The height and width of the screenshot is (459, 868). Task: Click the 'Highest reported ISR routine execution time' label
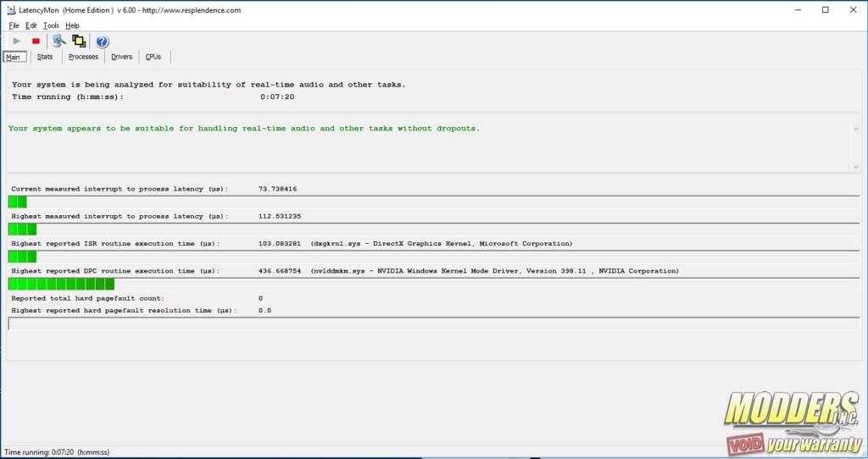115,244
